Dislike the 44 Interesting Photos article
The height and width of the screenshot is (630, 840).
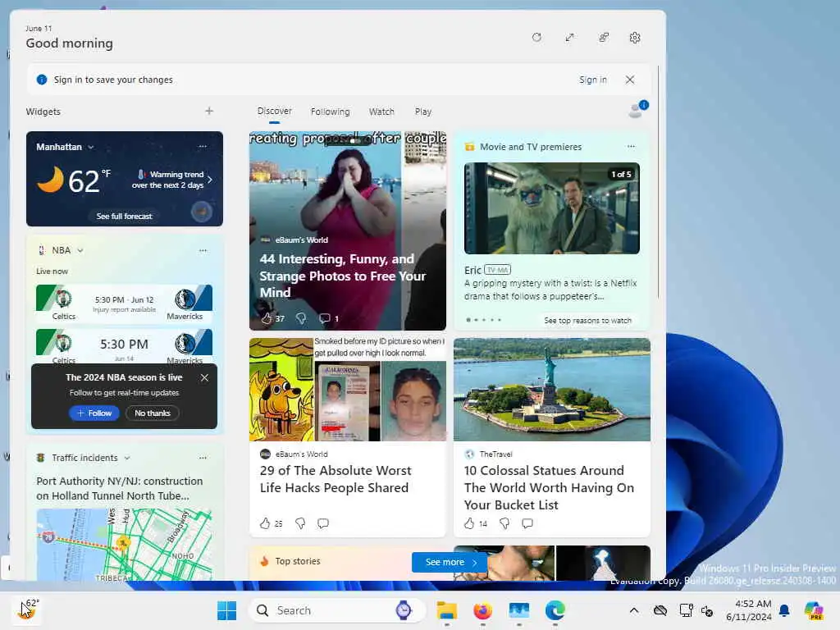pos(301,319)
